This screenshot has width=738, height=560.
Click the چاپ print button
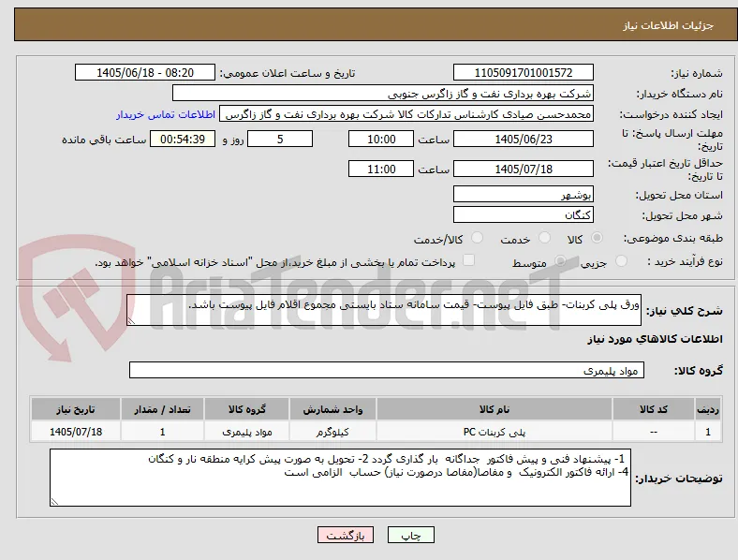point(411,535)
